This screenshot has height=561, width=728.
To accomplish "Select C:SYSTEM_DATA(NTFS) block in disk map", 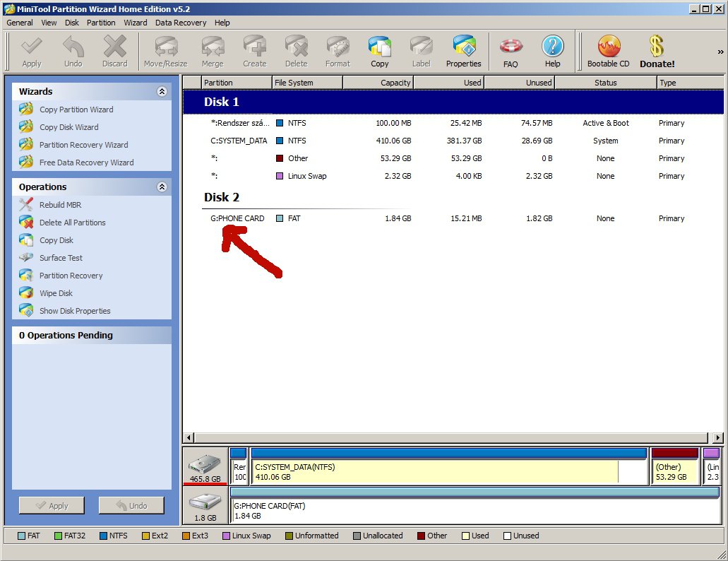I will [449, 466].
